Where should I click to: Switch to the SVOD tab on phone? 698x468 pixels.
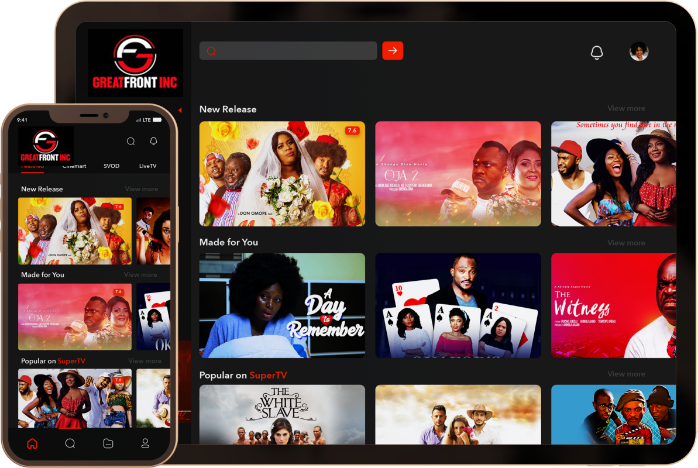click(111, 166)
